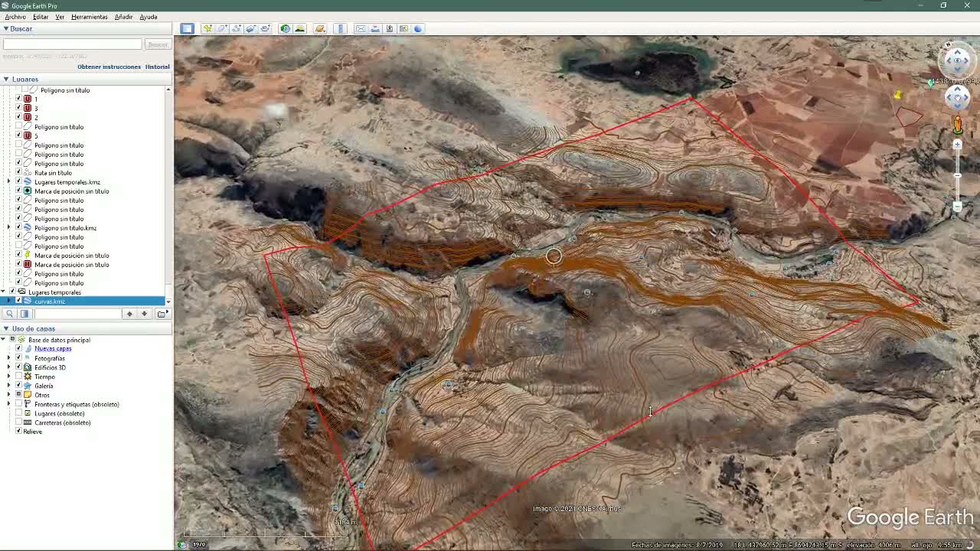Screen dimensions: 980x551
Task: Open the Ayuda menu
Action: tap(149, 17)
